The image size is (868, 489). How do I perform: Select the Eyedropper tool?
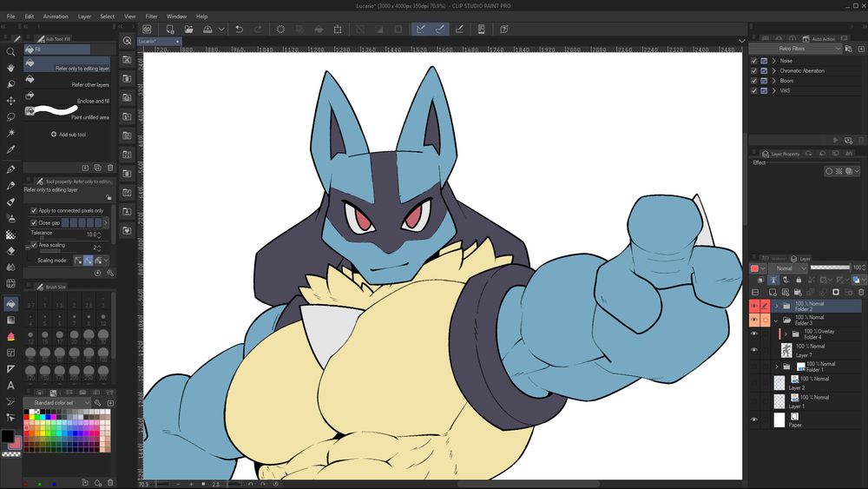[10, 149]
